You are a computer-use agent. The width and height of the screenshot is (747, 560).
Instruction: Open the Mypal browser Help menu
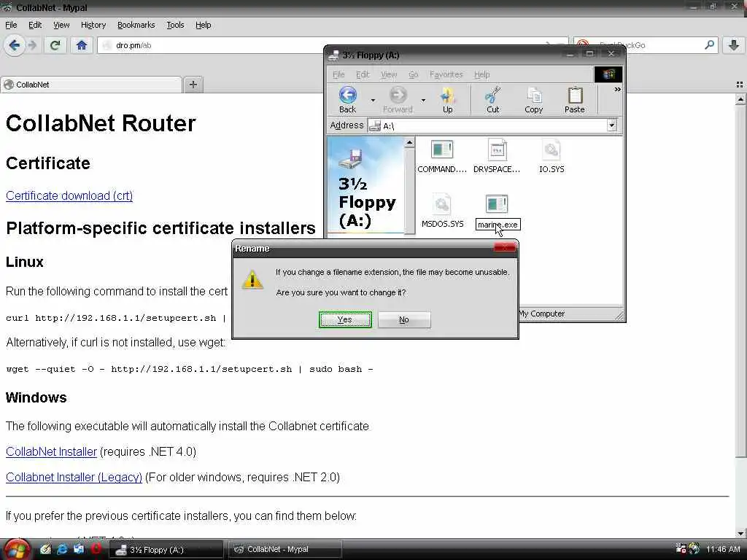pyautogui.click(x=203, y=25)
